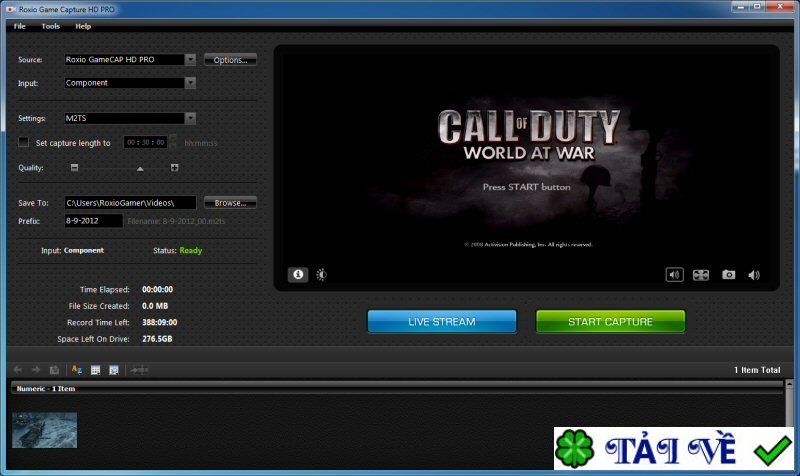Click the Quality slider handle

point(140,168)
